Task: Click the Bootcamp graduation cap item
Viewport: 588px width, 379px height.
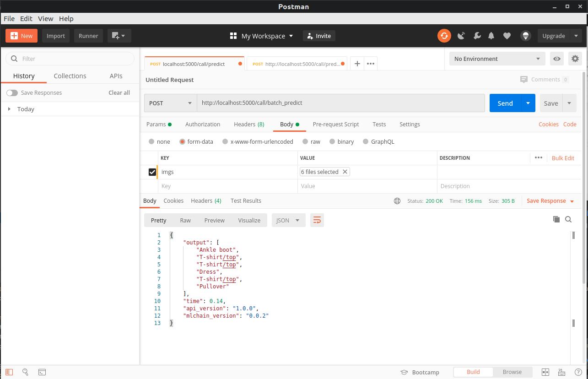Action: click(420, 372)
